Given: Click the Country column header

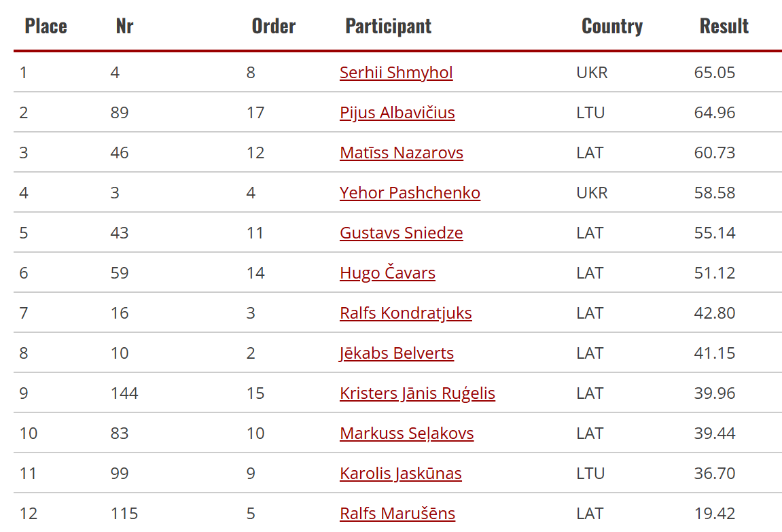Looking at the screenshot, I should 612,26.
